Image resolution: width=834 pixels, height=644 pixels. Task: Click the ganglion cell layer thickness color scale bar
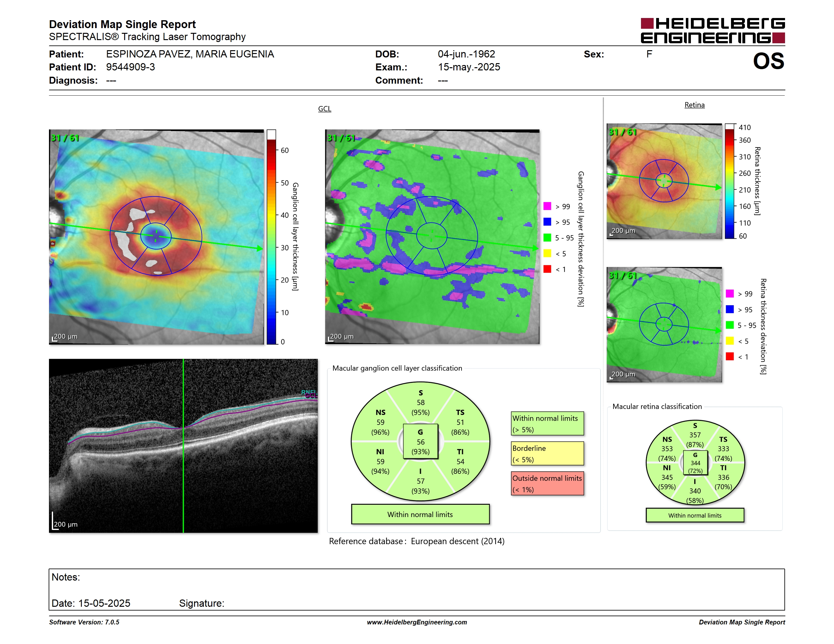coord(271,237)
